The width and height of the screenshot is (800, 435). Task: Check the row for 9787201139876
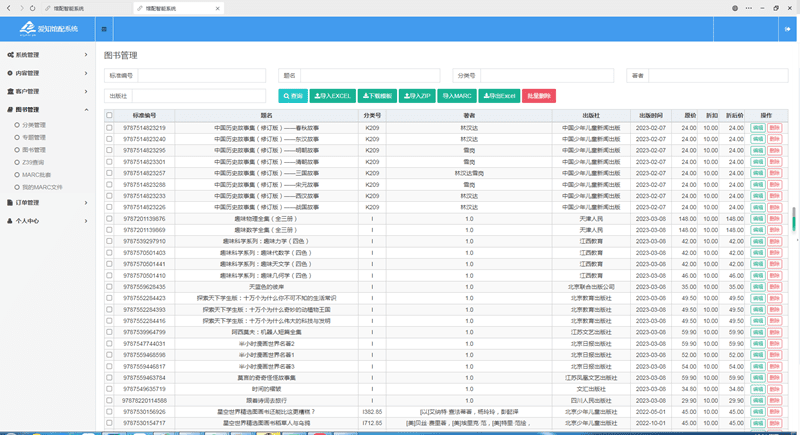tap(110, 218)
